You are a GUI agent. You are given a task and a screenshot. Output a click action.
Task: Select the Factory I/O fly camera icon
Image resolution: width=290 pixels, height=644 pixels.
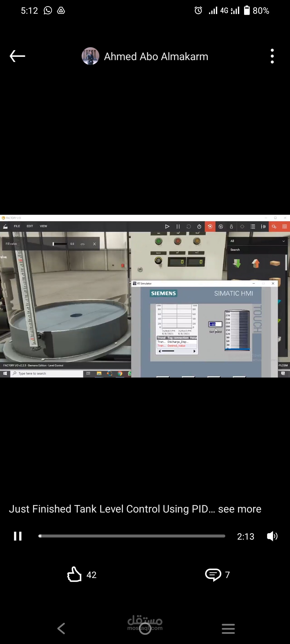[221, 226]
